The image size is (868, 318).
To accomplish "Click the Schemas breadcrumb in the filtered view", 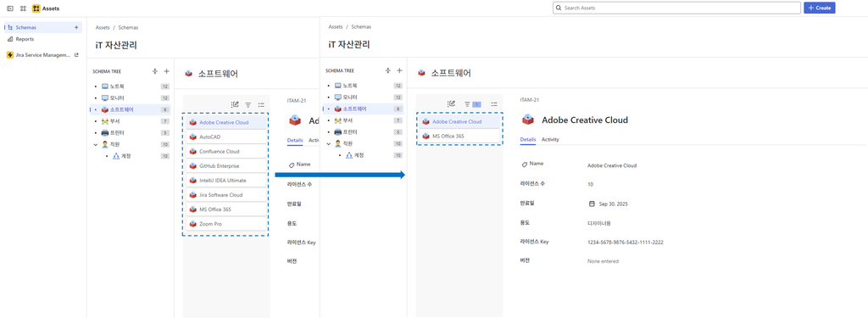I will tap(361, 26).
